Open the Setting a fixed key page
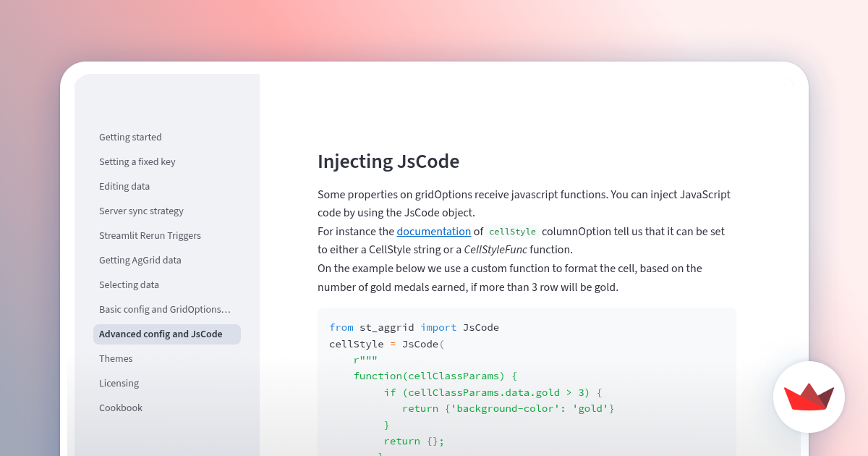This screenshot has width=868, height=456. pos(137,161)
